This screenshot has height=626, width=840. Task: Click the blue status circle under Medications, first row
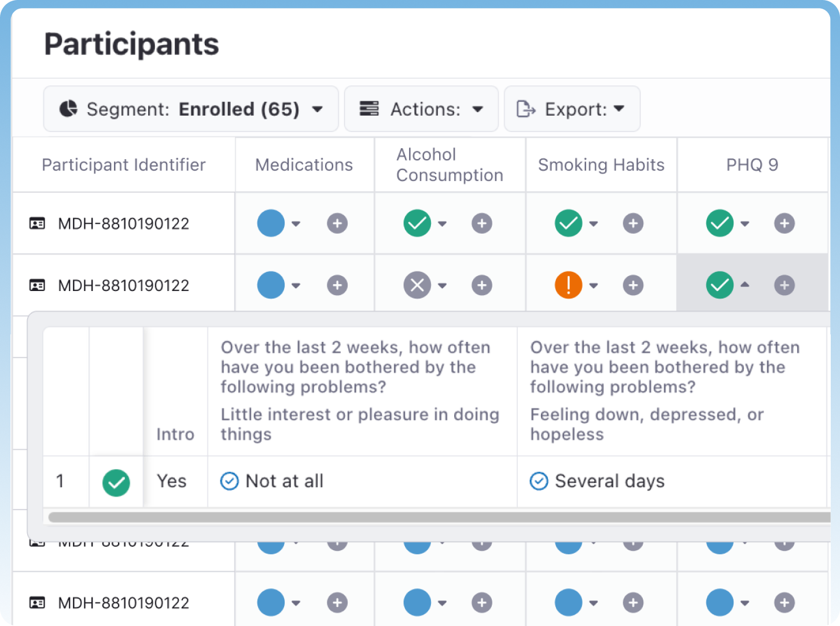pos(270,223)
